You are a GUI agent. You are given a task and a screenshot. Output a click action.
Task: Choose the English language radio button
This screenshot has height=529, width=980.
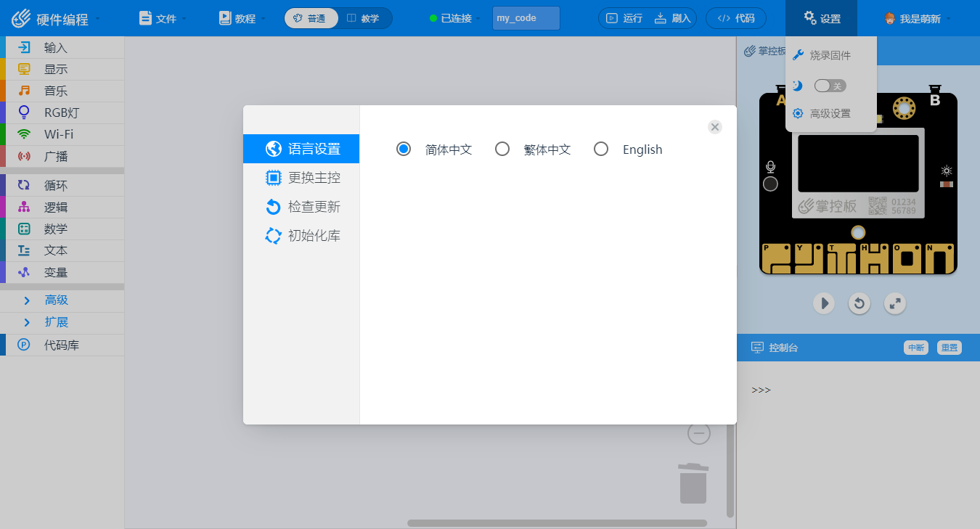(601, 149)
